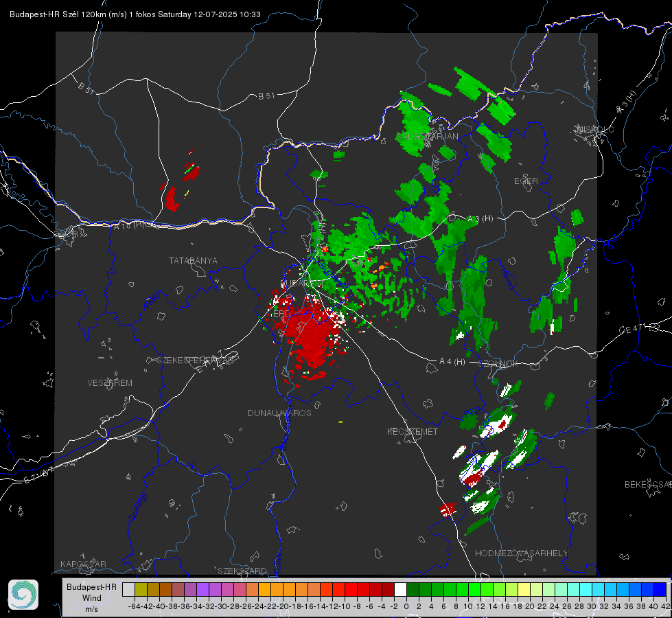Select the SZEKSZARD label
672x618 pixels.
click(242, 571)
